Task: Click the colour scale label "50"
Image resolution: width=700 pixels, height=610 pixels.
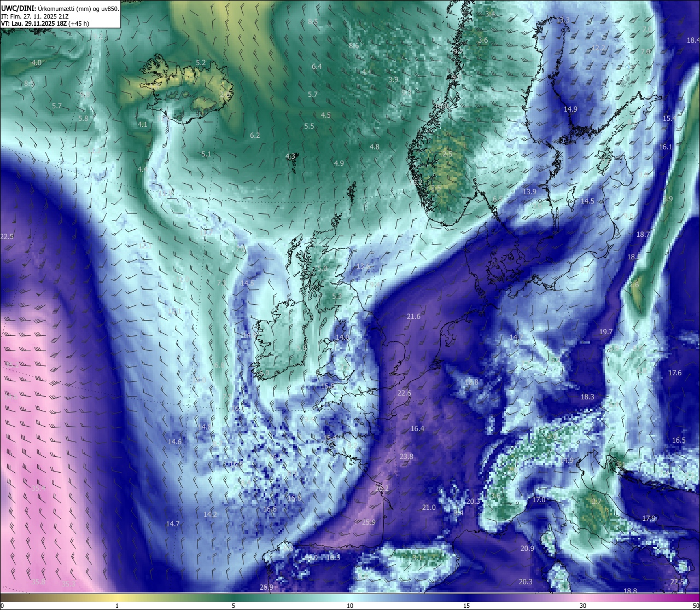Action: pos(696,606)
